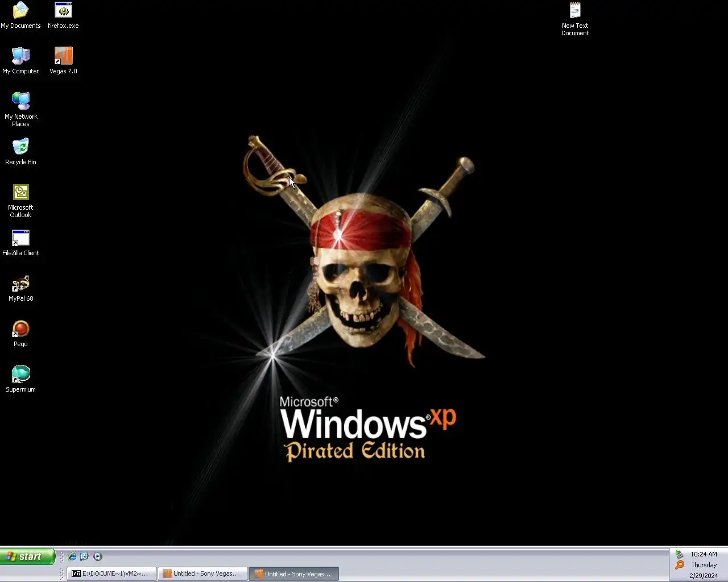The width and height of the screenshot is (728, 582).
Task: Click the Thursday label in the tray
Action: pos(704,565)
